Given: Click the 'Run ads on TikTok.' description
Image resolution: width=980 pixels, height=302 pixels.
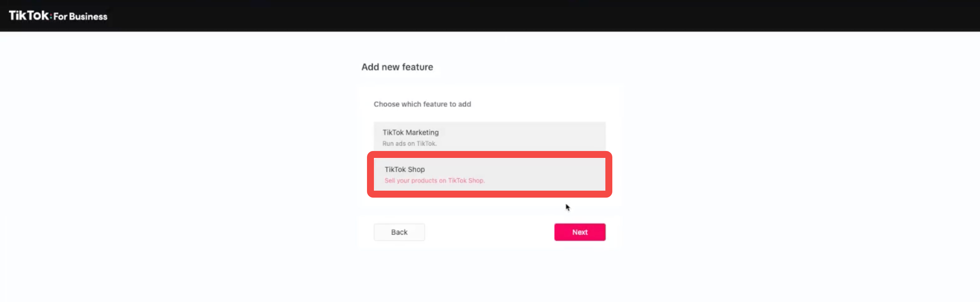Looking at the screenshot, I should coord(409,144).
